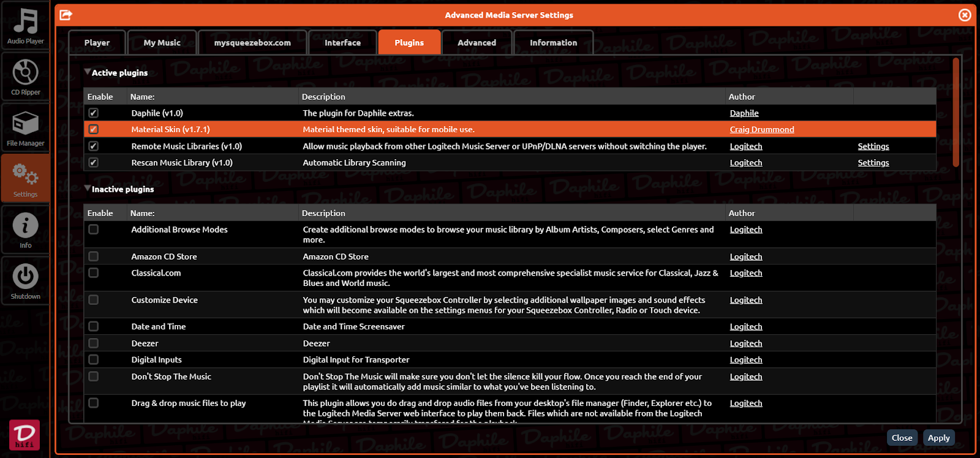Open Logitech link for Date and Time
This screenshot has height=458, width=980.
746,327
